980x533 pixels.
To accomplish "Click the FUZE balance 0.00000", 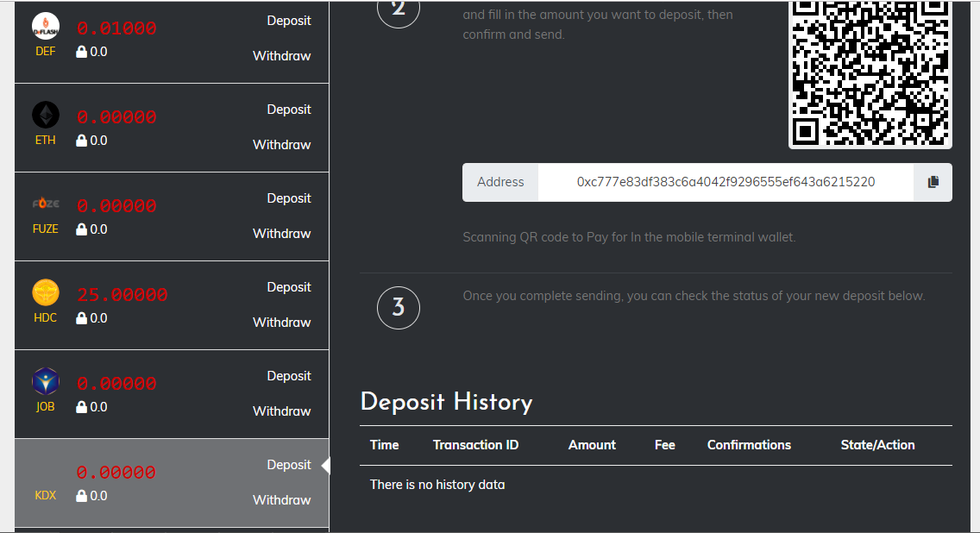I will tap(116, 205).
